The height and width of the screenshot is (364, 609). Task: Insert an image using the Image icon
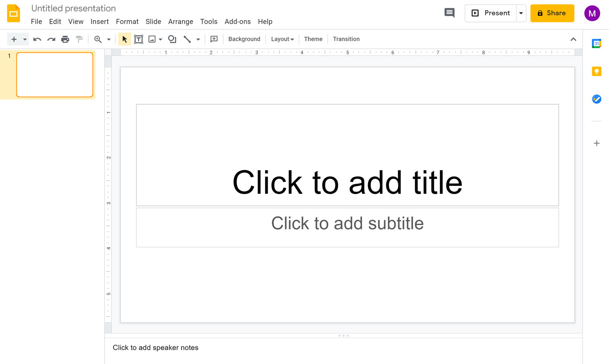[153, 39]
